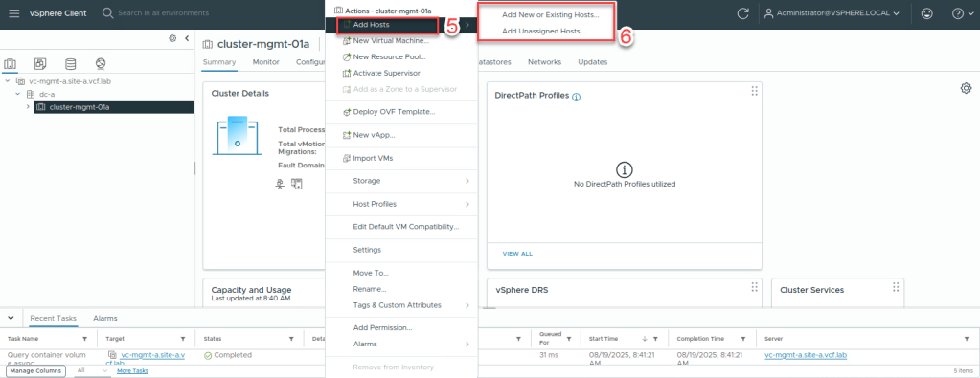
Task: Click the Manage Columns button
Action: tap(35, 370)
